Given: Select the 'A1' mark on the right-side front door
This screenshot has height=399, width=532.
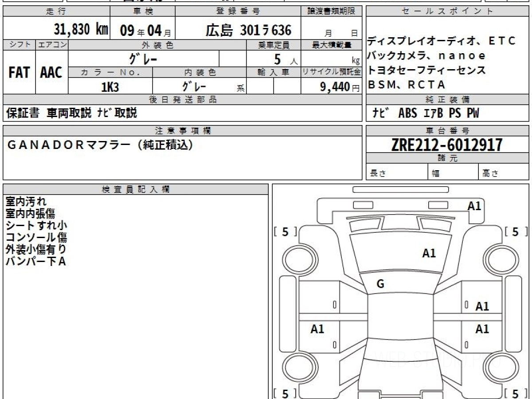Looking at the screenshot, I should coord(482,306).
